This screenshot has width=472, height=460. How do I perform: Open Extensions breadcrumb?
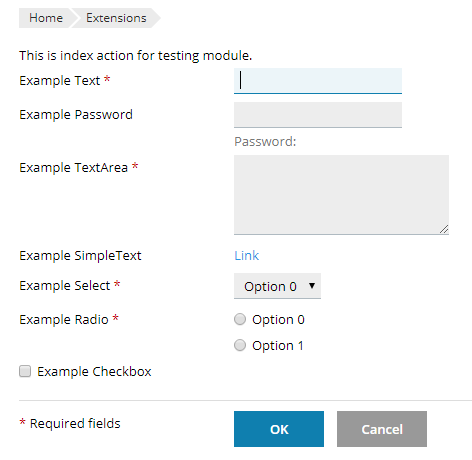click(116, 18)
